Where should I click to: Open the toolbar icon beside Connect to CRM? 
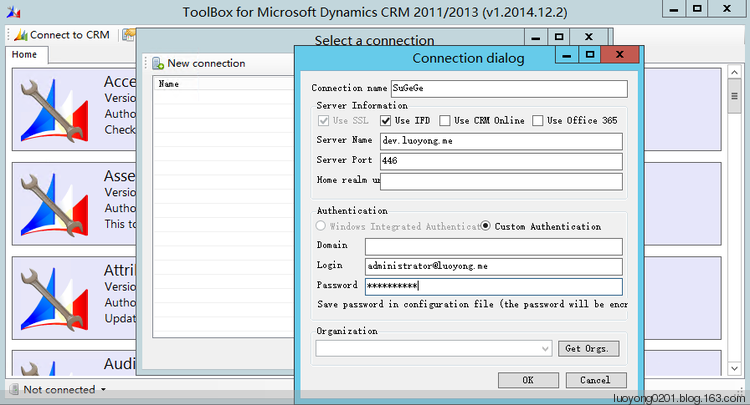pyautogui.click(x=129, y=35)
